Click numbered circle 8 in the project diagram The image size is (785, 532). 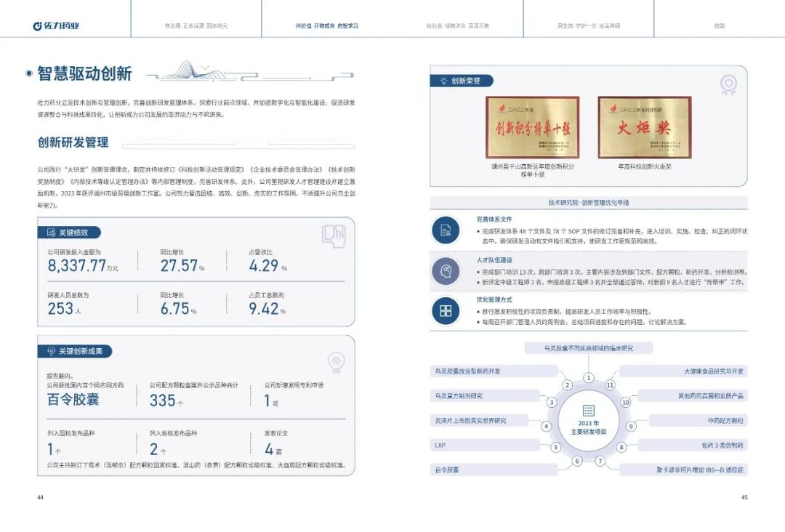[621, 448]
